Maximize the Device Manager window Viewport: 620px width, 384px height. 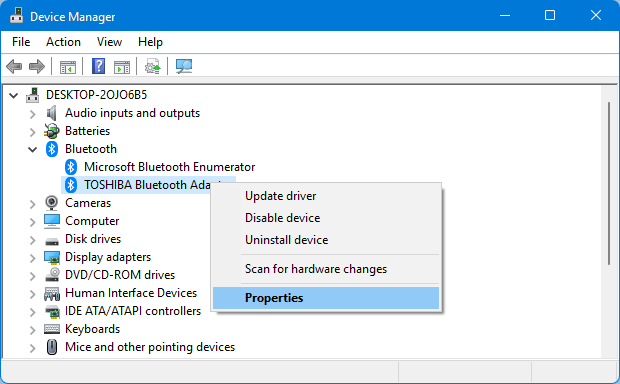pos(550,15)
